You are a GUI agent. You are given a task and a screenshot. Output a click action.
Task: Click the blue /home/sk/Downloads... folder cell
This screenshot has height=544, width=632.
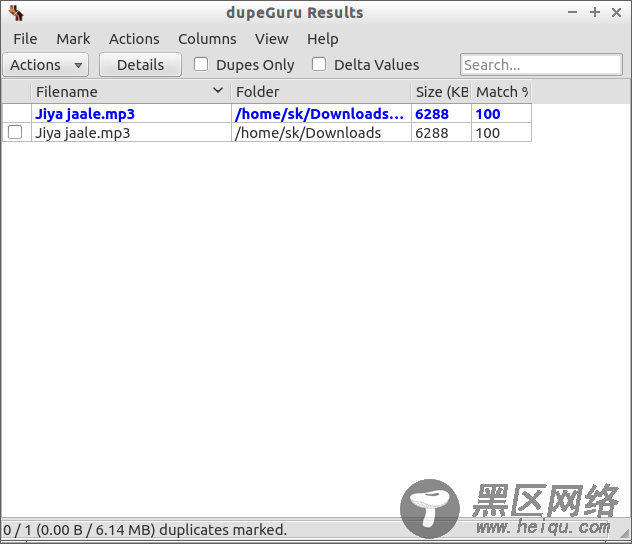tap(319, 114)
